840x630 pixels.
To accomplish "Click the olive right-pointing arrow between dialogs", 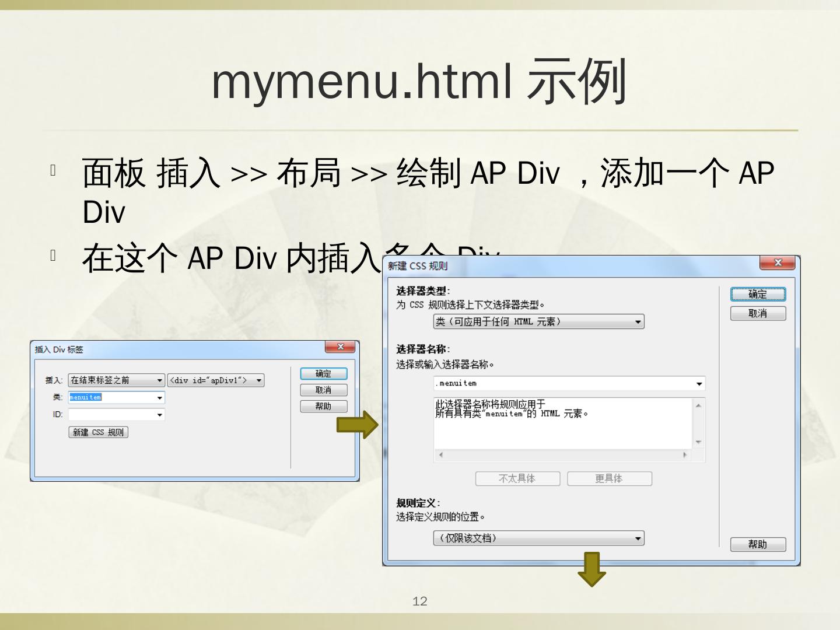I will coord(358,425).
